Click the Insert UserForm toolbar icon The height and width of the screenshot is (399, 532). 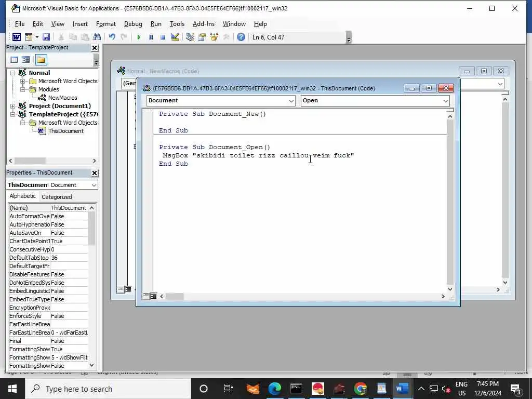coord(29,37)
